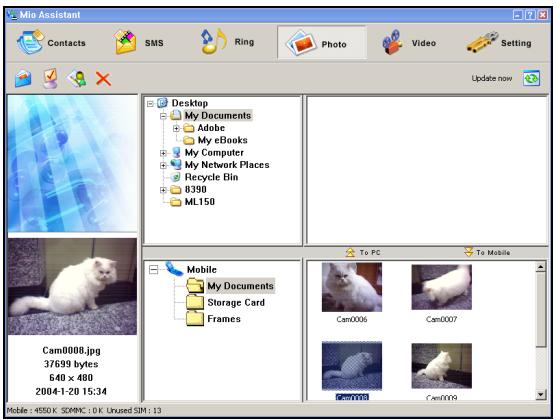Go to the Video tab
This screenshot has width=557, height=420.
click(409, 43)
